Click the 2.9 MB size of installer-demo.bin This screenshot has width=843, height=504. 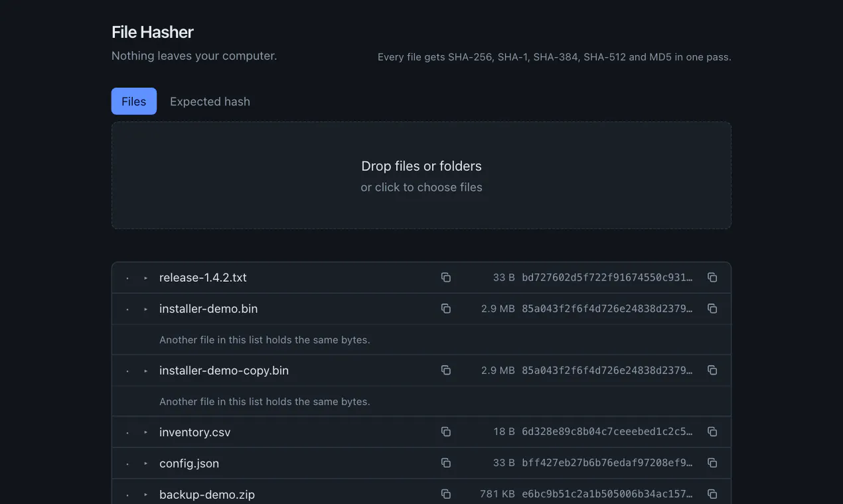(x=498, y=308)
